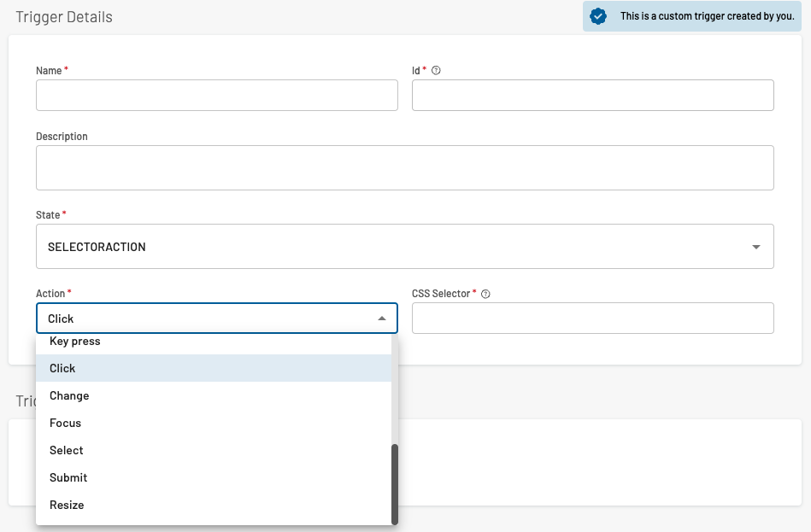
Task: Pick Submit from the action dropdown
Action: (68, 477)
